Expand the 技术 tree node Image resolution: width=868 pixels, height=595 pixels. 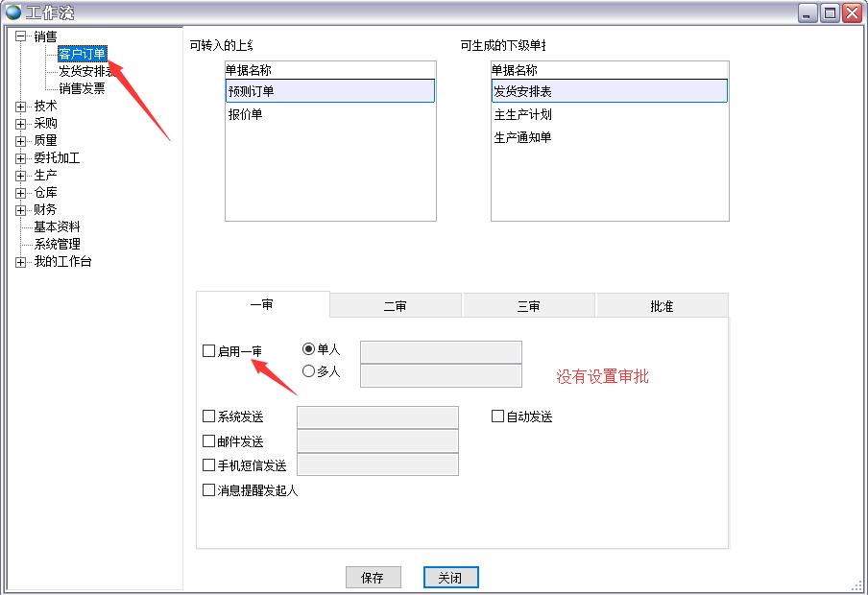(20, 107)
